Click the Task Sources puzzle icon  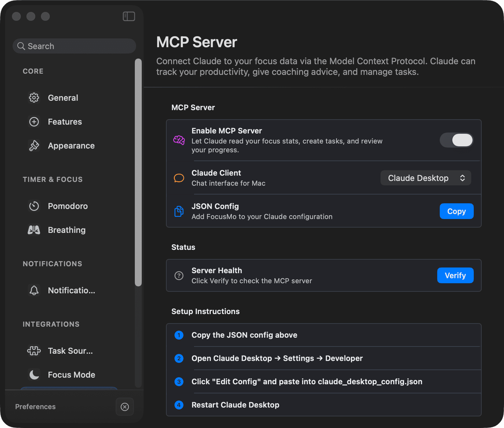[34, 351]
